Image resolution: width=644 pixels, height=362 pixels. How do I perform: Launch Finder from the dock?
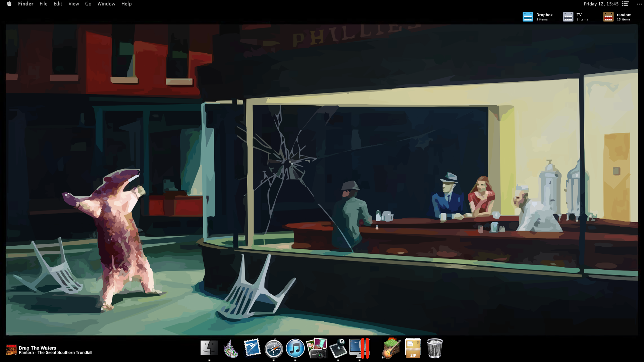pyautogui.click(x=209, y=348)
